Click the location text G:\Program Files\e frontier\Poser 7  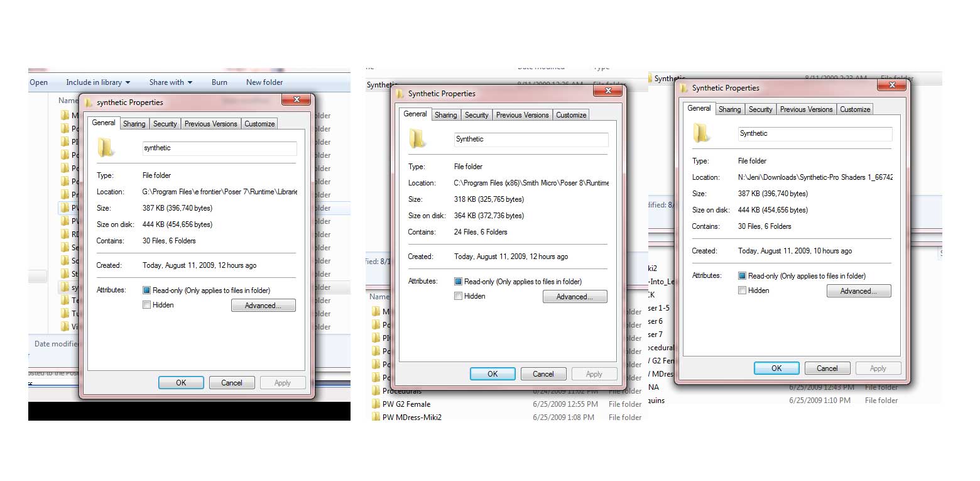(x=220, y=192)
